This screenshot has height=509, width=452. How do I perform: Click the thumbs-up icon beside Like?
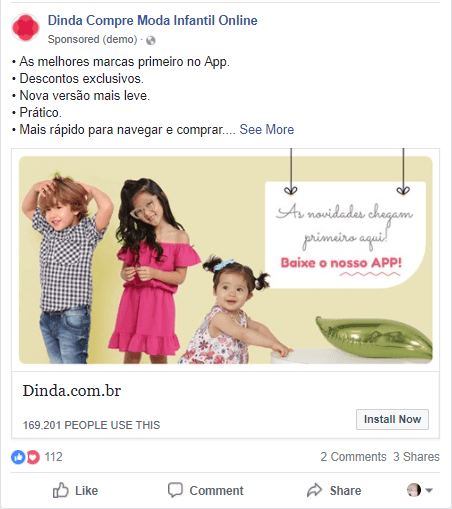click(x=60, y=490)
